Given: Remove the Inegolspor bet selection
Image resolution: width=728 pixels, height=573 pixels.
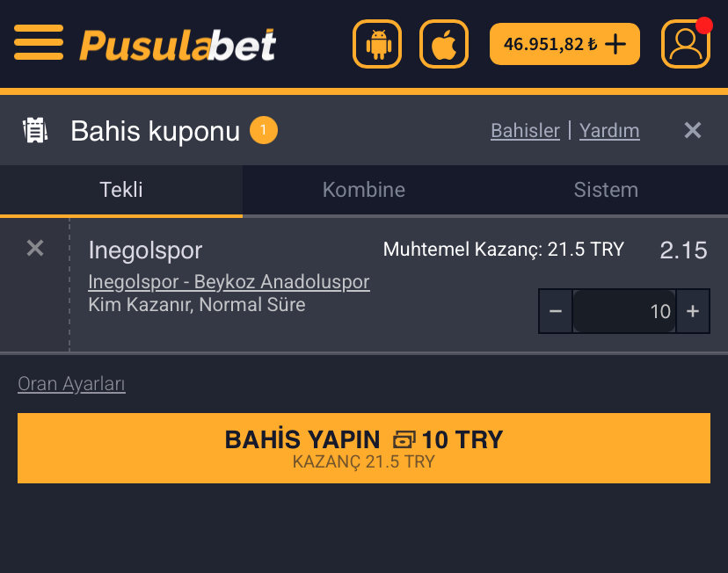Looking at the screenshot, I should tap(35, 248).
